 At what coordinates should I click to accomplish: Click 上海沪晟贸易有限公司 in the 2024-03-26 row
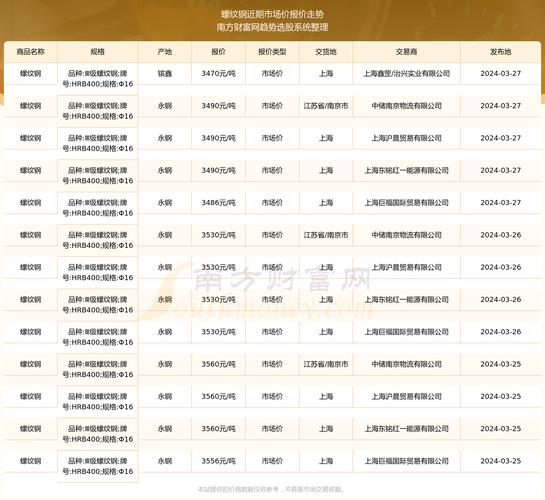(406, 267)
